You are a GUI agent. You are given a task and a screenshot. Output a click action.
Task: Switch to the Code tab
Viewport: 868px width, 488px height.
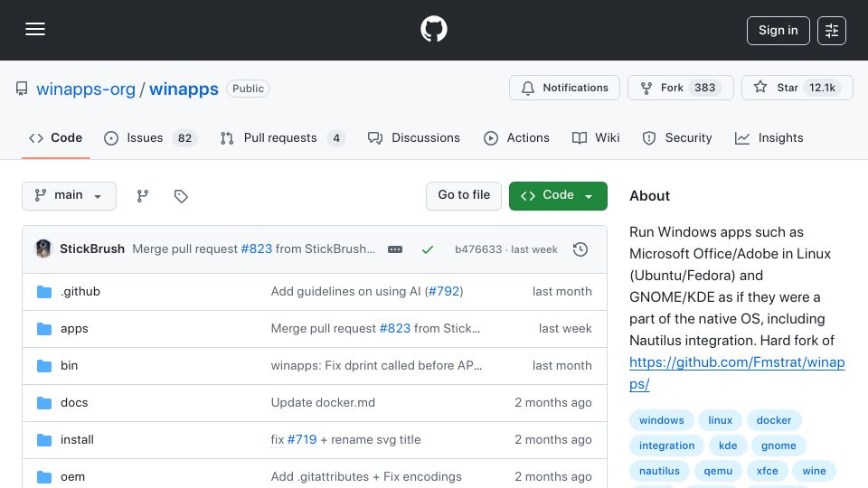[x=55, y=137]
